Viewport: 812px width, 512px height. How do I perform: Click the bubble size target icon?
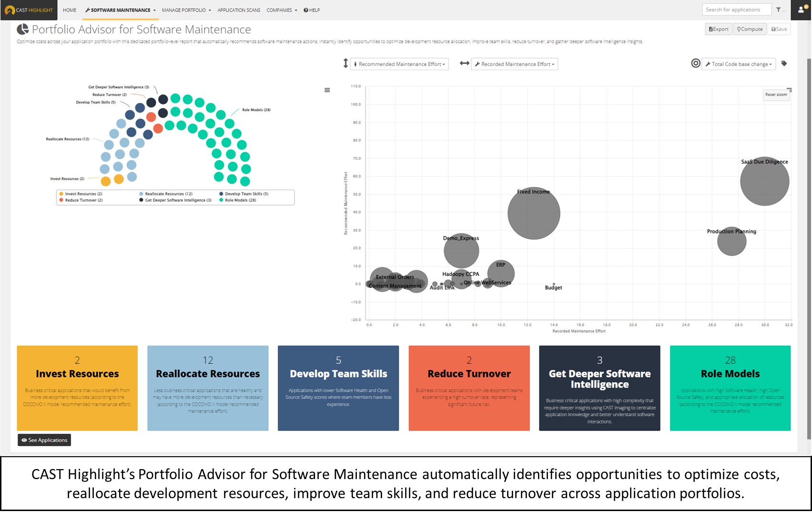696,63
